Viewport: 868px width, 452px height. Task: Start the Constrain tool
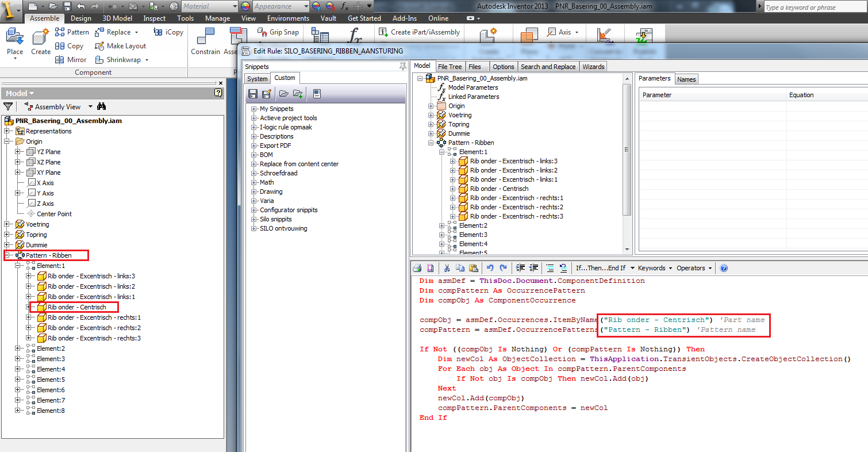pos(205,40)
